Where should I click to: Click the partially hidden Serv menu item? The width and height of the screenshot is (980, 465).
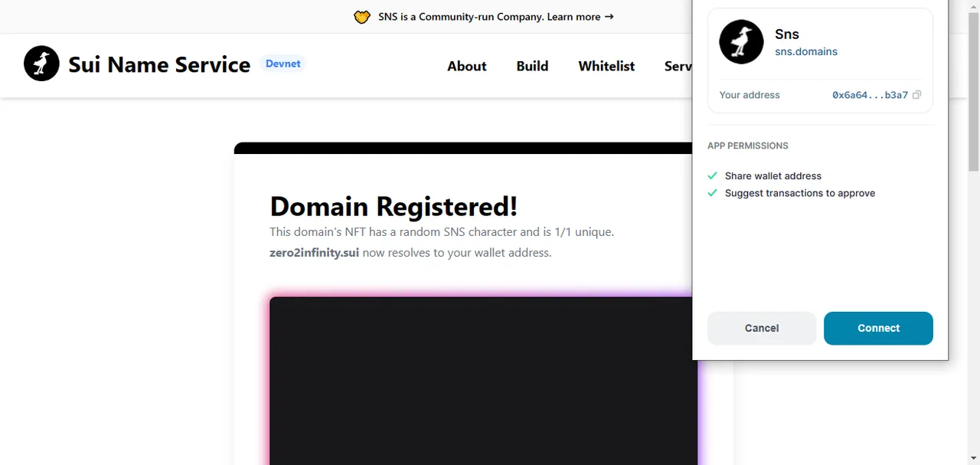click(x=678, y=66)
